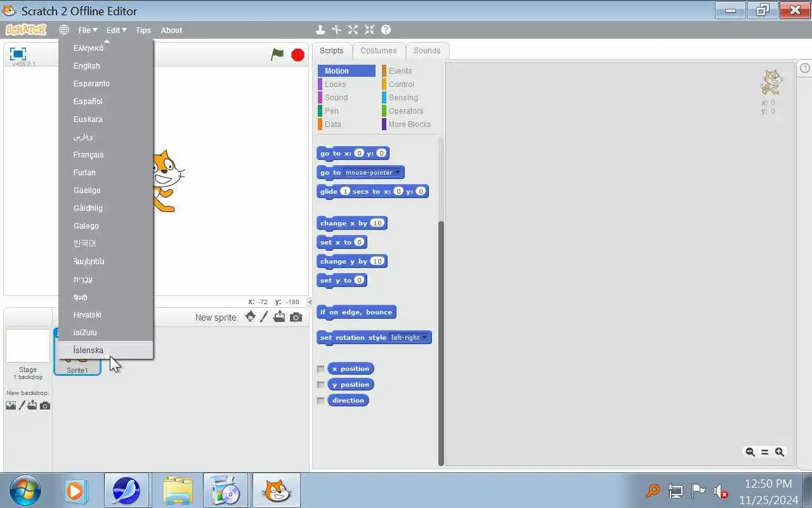812x508 pixels.
Task: Click the x value in go to block
Action: (x=359, y=153)
